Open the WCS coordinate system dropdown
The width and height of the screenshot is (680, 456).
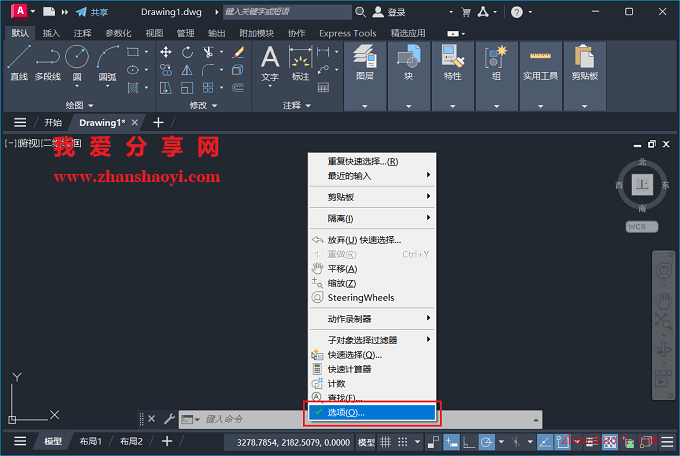click(x=642, y=226)
